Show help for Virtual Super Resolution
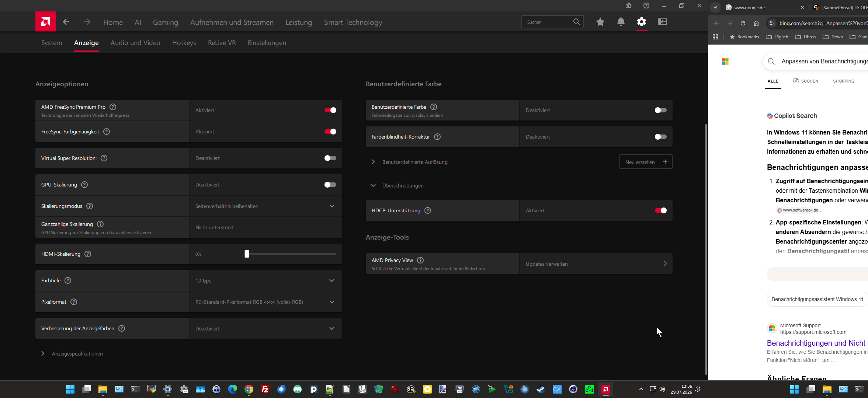Screen dimensions: 868x398 (104, 158)
